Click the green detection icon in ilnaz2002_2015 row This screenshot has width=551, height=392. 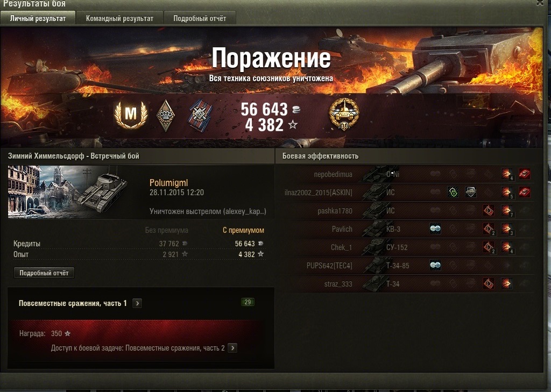(x=453, y=192)
